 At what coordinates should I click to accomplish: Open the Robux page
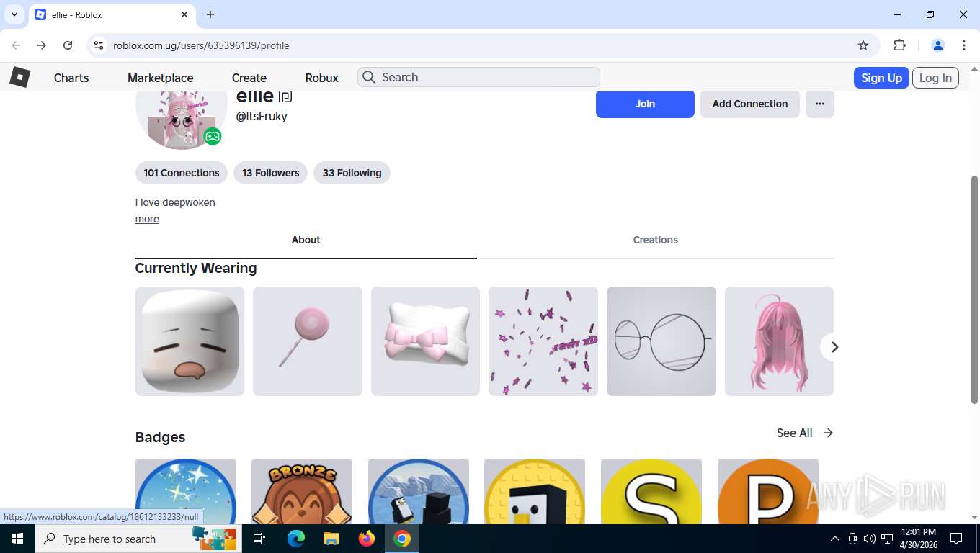coord(321,78)
